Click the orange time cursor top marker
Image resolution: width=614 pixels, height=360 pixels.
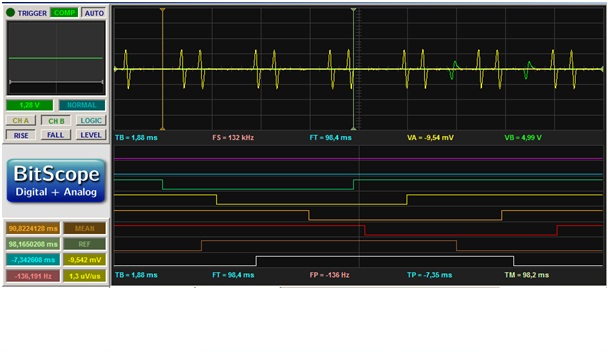click(163, 9)
